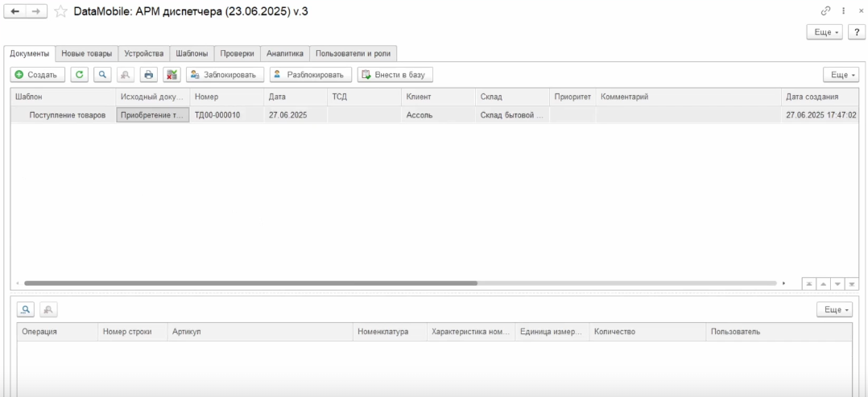
Task: Click the delete document icon with red cross
Action: tap(172, 75)
